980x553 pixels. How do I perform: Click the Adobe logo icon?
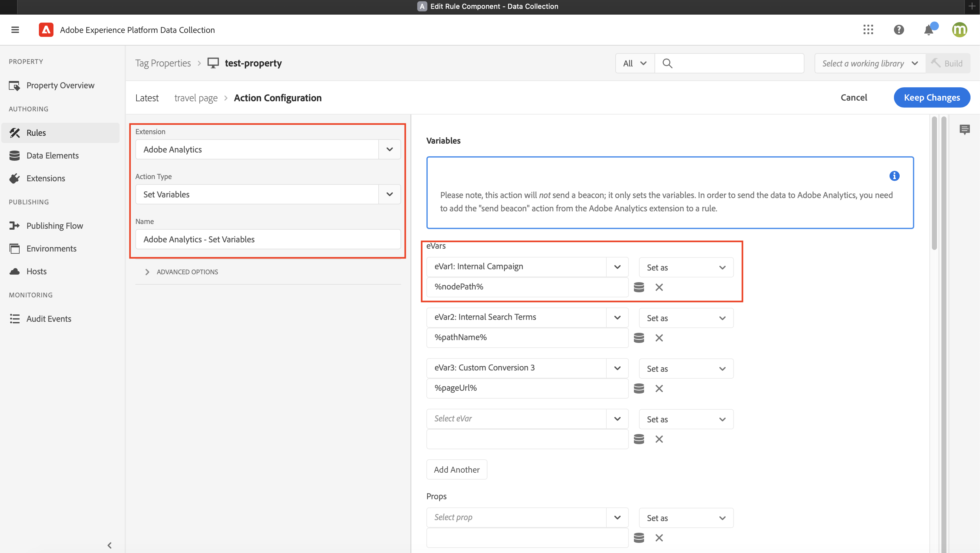[x=46, y=30]
